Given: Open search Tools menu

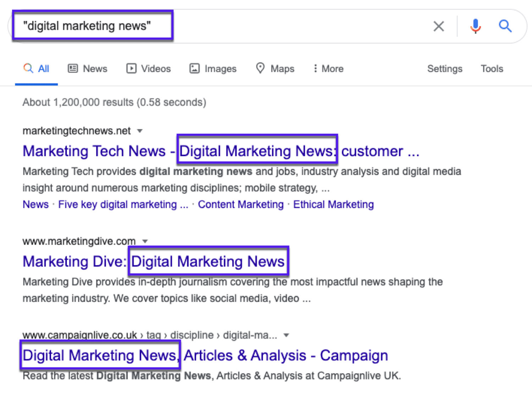Looking at the screenshot, I should pos(492,69).
